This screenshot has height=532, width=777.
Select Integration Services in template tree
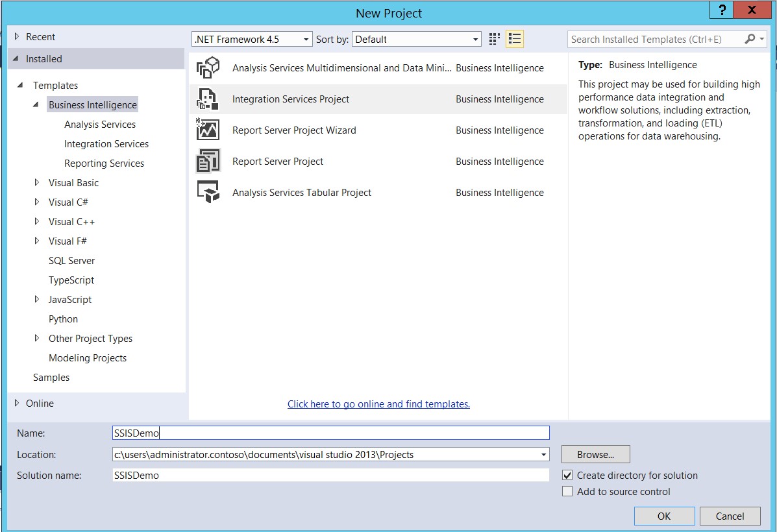(106, 144)
